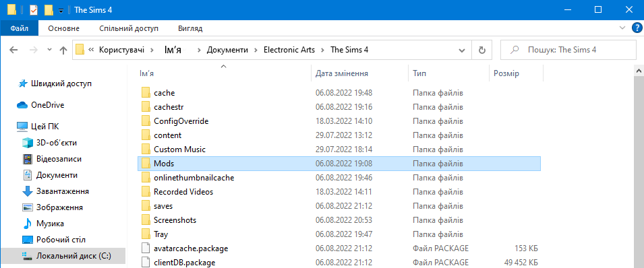Screen dimensions: 644x268
Task: Expand the ribbon with the chevron
Action: (x=622, y=28)
